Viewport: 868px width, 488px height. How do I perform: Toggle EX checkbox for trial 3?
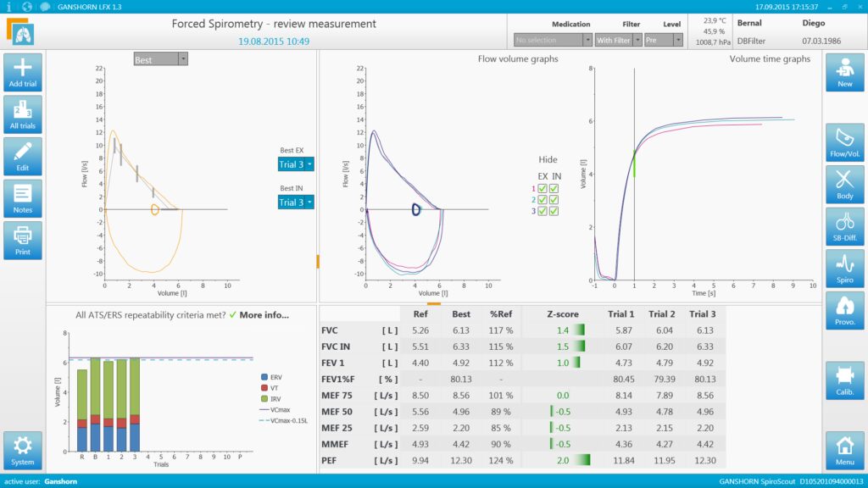pos(542,211)
